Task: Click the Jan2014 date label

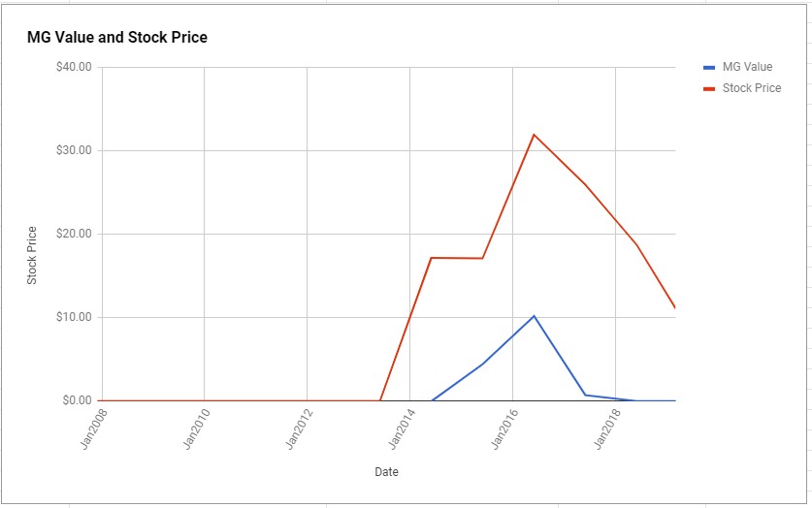Action: click(402, 429)
